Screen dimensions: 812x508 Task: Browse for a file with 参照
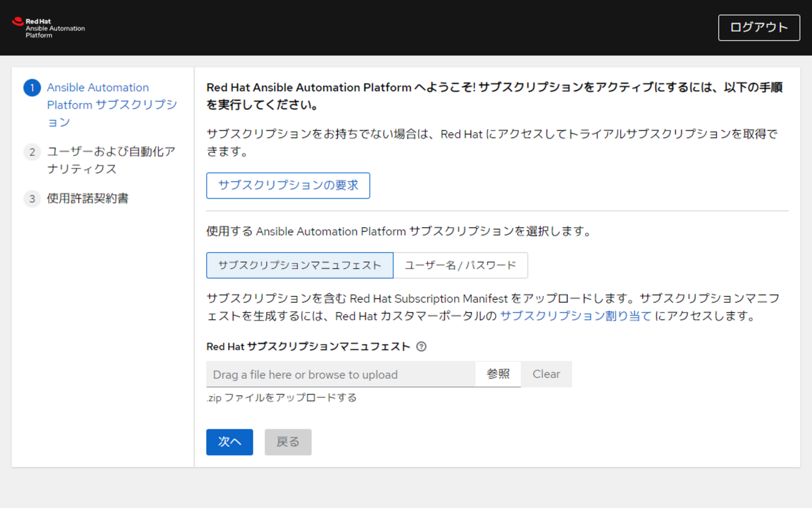pyautogui.click(x=498, y=374)
